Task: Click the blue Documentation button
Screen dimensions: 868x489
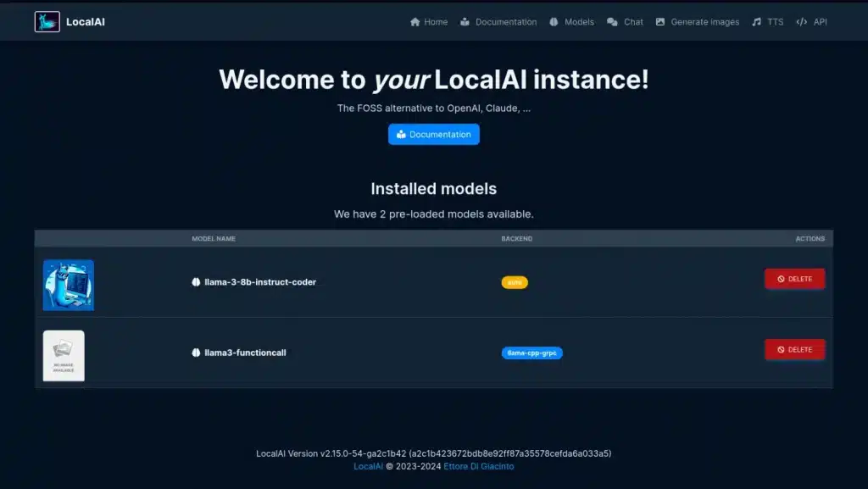Action: point(433,135)
